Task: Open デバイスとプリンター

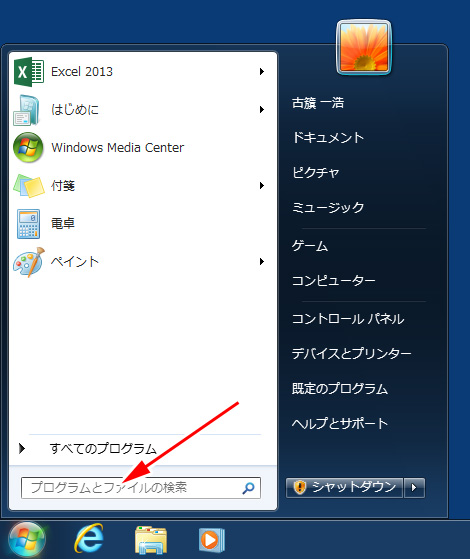Action: [x=352, y=354]
